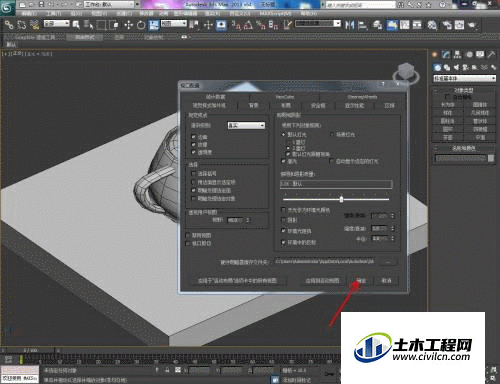Click the Render Production teapot icon
The image size is (500, 384).
pos(472,25)
